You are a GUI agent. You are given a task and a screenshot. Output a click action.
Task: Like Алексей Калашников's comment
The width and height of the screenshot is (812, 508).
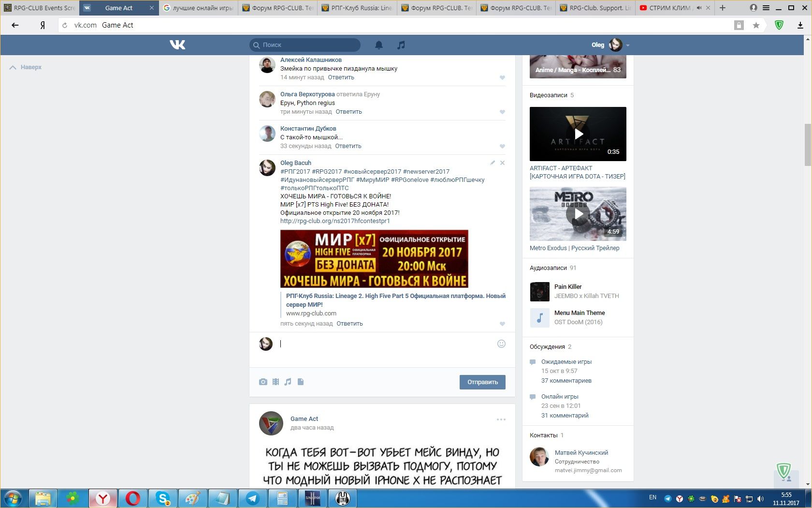[x=502, y=77]
